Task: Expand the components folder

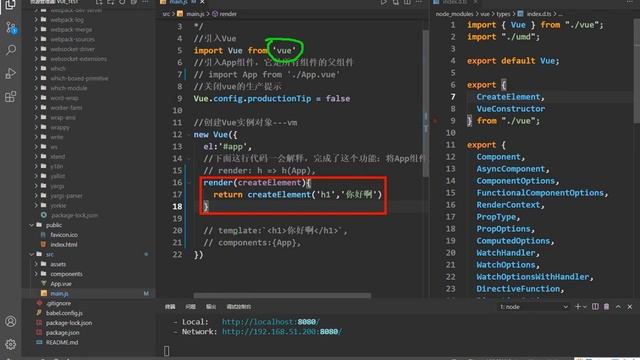Action: point(36,274)
